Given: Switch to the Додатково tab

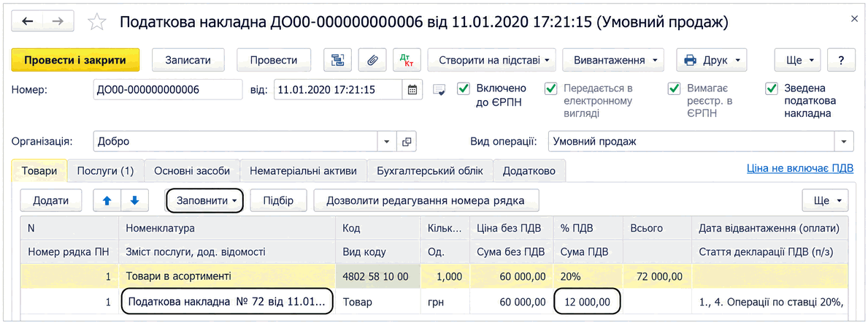Looking at the screenshot, I should pyautogui.click(x=529, y=171).
